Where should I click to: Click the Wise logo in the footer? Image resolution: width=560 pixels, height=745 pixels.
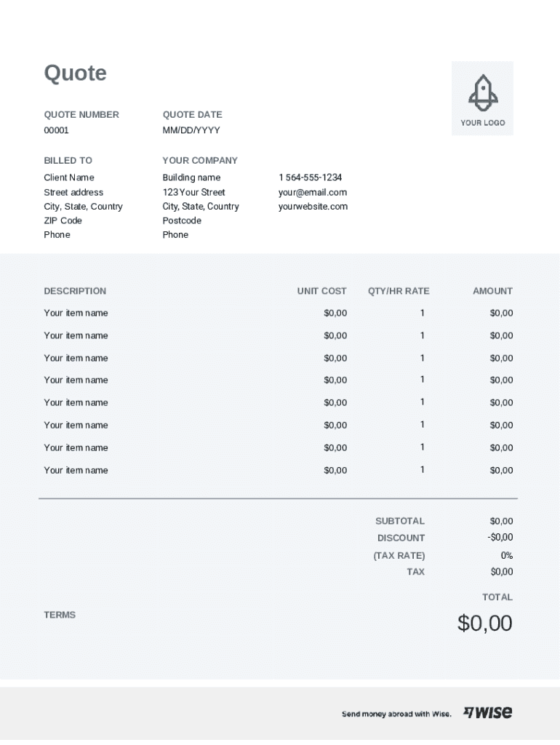(x=488, y=712)
